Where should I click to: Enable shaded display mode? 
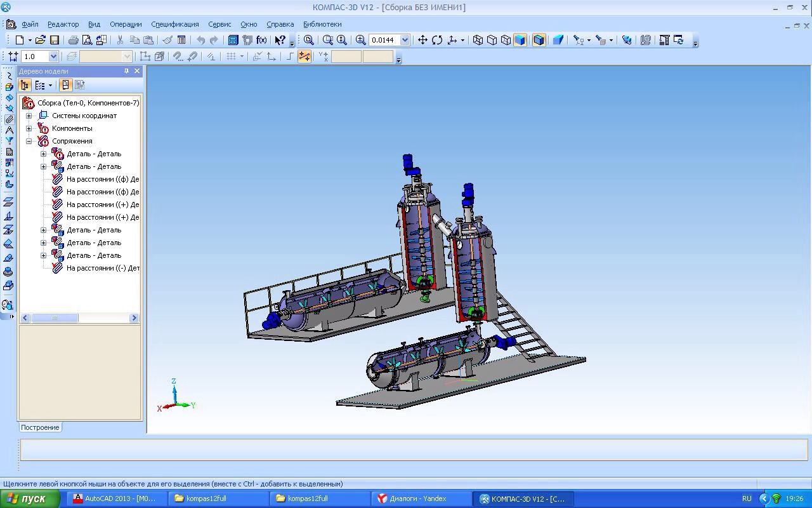click(520, 40)
